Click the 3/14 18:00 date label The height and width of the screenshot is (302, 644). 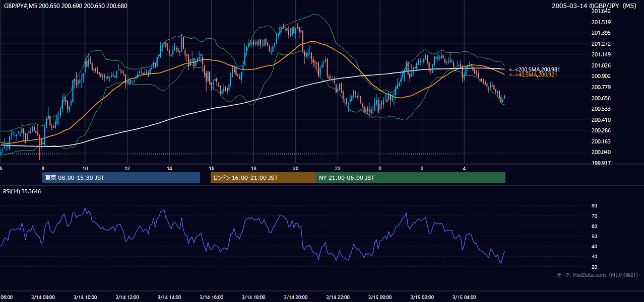253,297
